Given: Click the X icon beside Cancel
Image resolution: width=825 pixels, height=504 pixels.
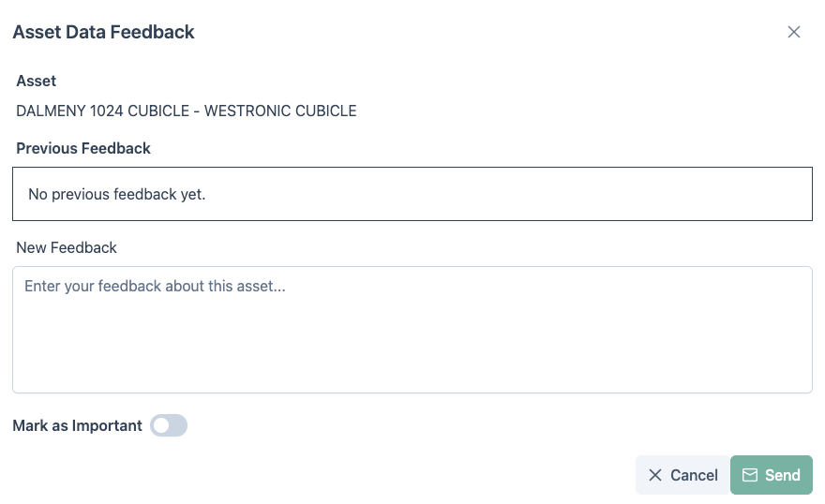Looking at the screenshot, I should coord(655,475).
